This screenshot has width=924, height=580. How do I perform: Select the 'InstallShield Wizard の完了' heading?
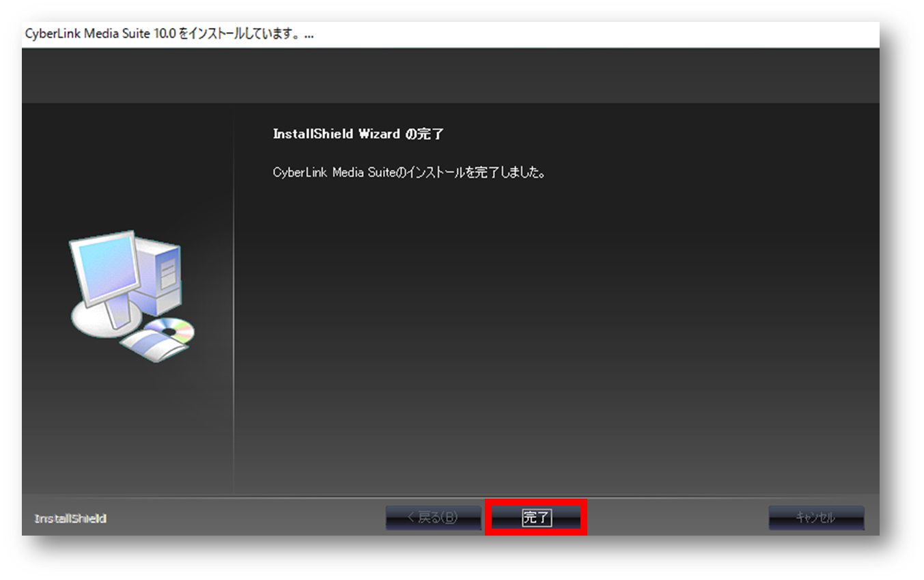point(359,134)
